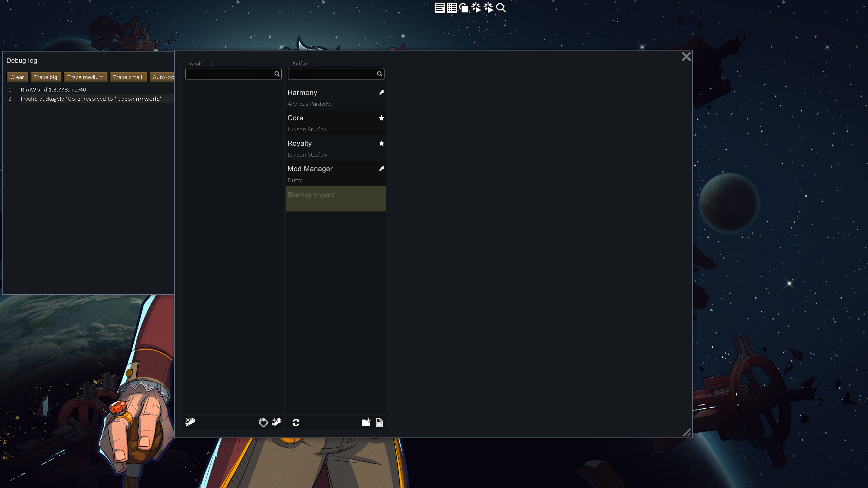
Task: Focus the Active mods search field
Action: tap(336, 74)
